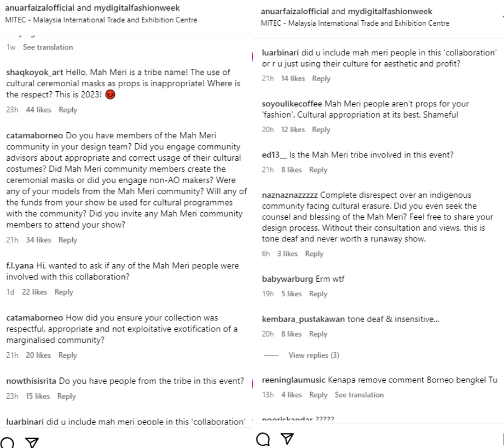This screenshot has height=448, width=504.
Task: Reply to babywarburg's comment
Action: pos(318,294)
